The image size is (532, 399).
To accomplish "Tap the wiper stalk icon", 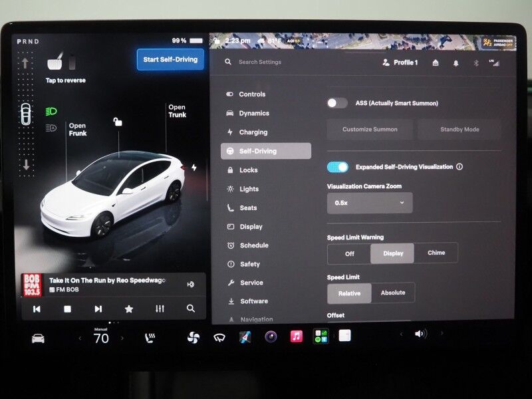I will [x=55, y=61].
